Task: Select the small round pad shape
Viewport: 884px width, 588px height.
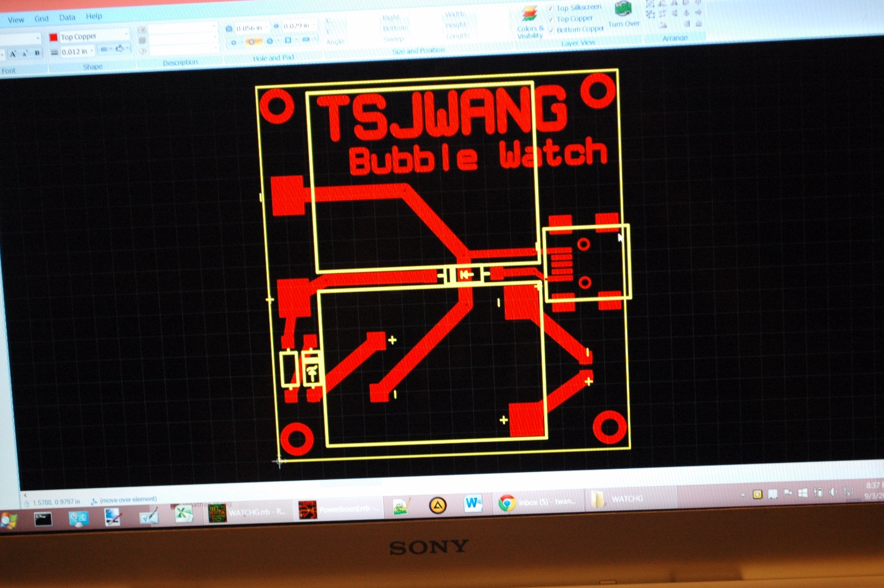Action: (x=234, y=42)
